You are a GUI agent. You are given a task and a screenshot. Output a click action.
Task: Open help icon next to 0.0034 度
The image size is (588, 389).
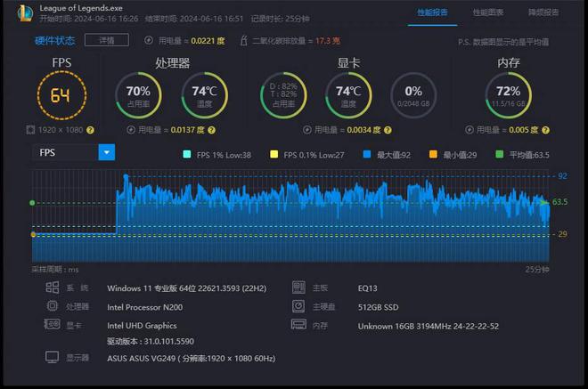(x=388, y=130)
